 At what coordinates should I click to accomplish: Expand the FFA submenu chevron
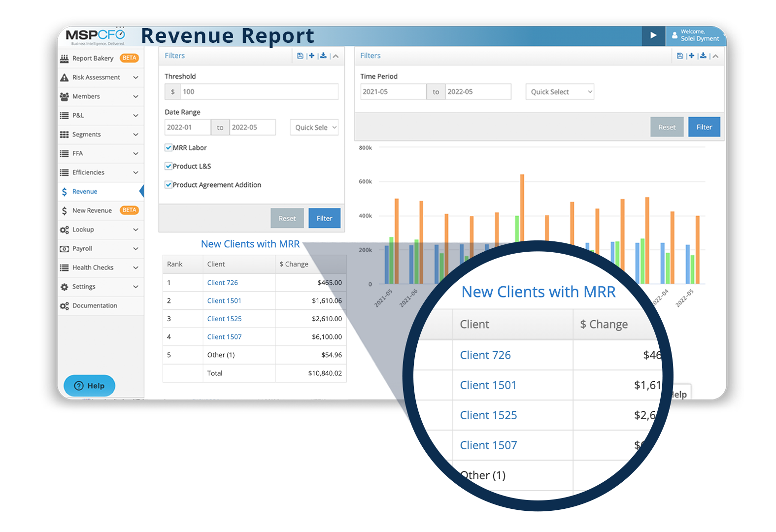(135, 154)
